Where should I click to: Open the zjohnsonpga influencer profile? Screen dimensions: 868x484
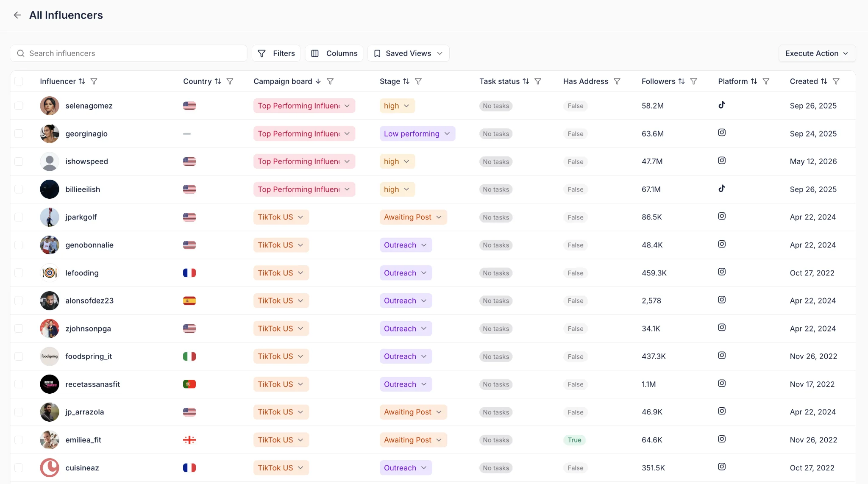pyautogui.click(x=88, y=328)
